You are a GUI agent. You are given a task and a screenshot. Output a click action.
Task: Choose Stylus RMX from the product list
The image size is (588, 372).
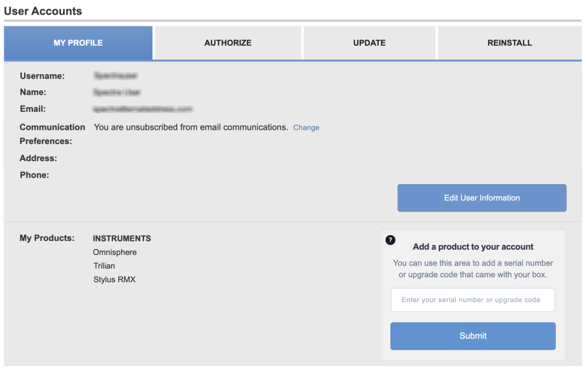(114, 280)
